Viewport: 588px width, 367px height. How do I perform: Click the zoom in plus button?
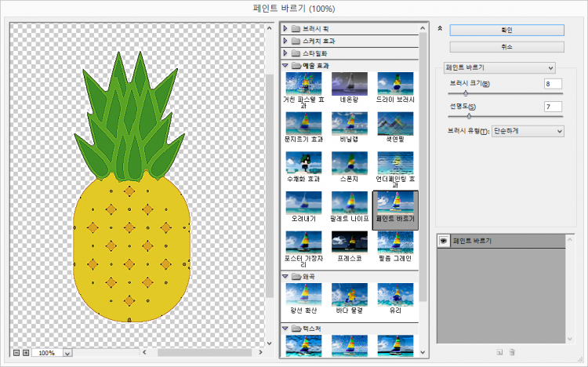coord(26,353)
